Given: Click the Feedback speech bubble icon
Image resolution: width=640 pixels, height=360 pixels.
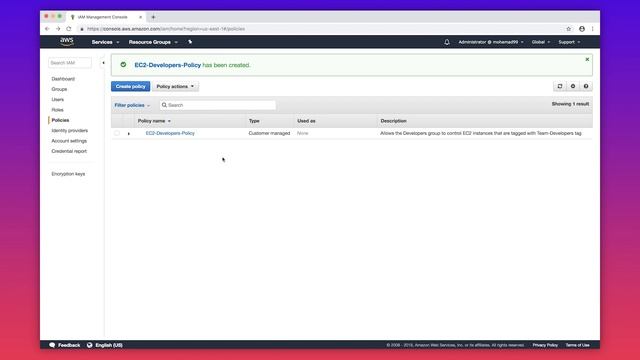Looking at the screenshot, I should click(x=52, y=345).
